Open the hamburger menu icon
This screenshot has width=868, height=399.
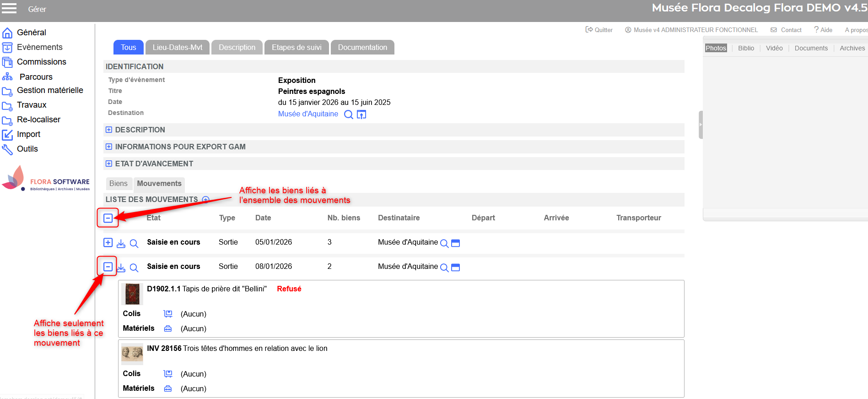(9, 8)
